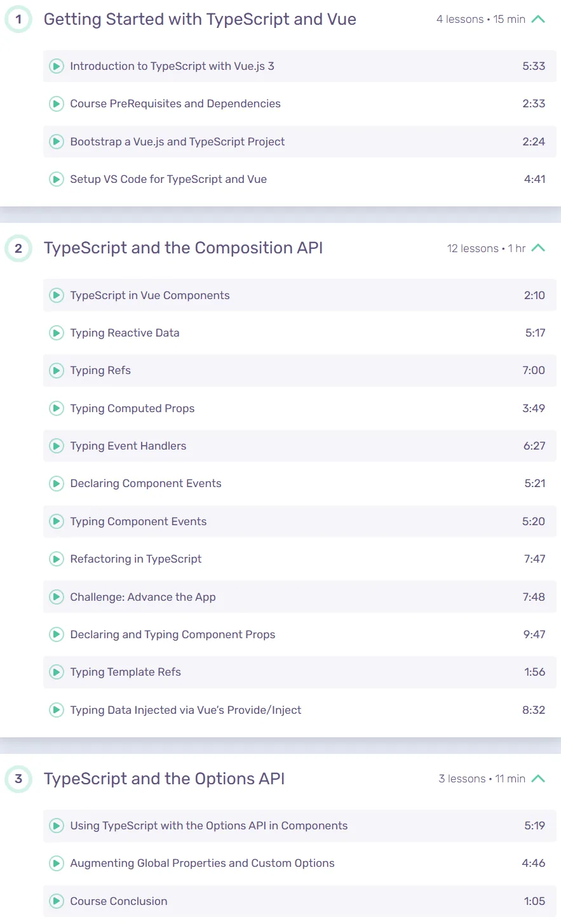Click TypeScript and the Composition API heading
The image size is (561, 924).
184,248
